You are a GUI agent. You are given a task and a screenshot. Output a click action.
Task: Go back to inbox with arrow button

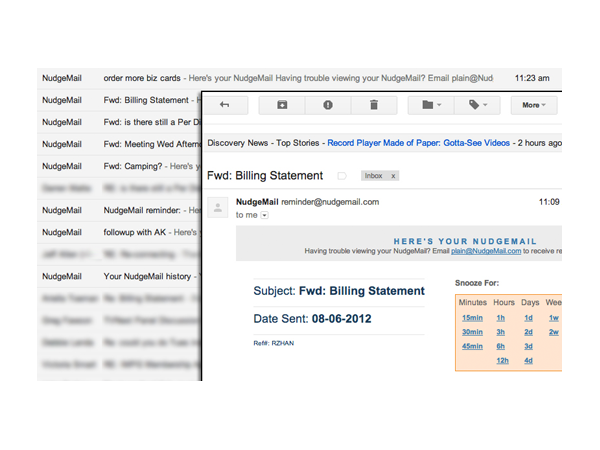click(226, 105)
